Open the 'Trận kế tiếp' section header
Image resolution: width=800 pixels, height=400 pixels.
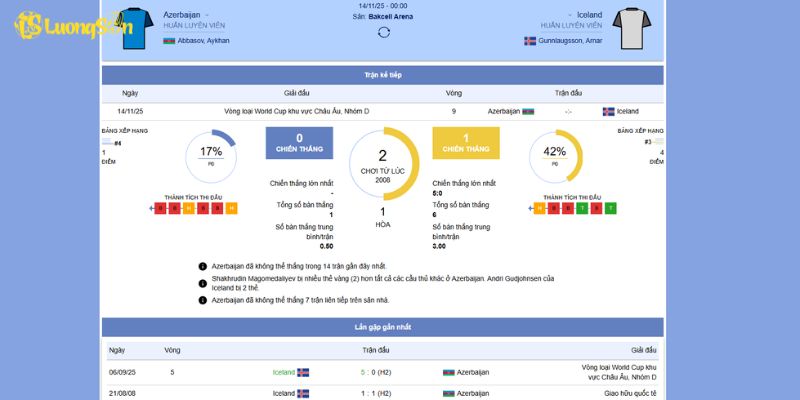pos(382,75)
